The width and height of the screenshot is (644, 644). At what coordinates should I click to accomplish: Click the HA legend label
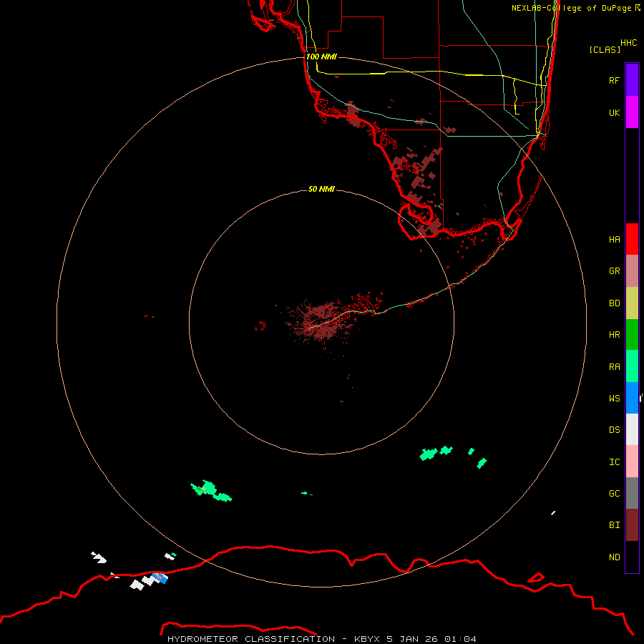pyautogui.click(x=614, y=239)
